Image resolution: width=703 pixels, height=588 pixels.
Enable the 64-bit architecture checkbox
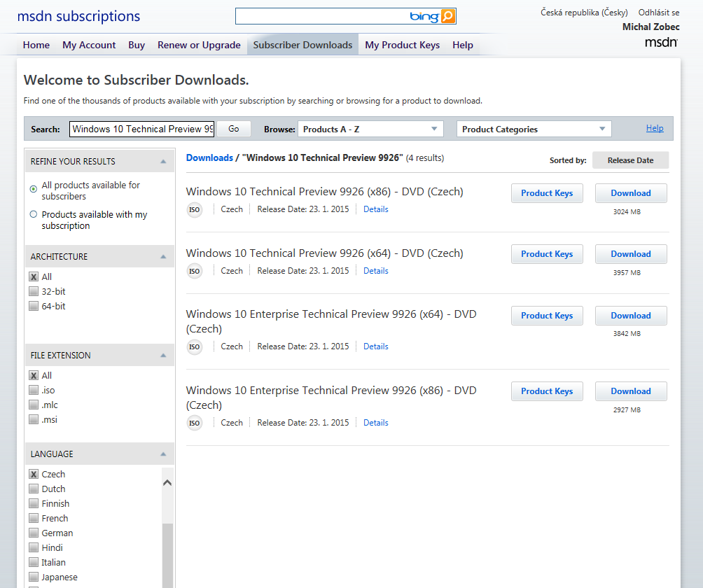(34, 306)
